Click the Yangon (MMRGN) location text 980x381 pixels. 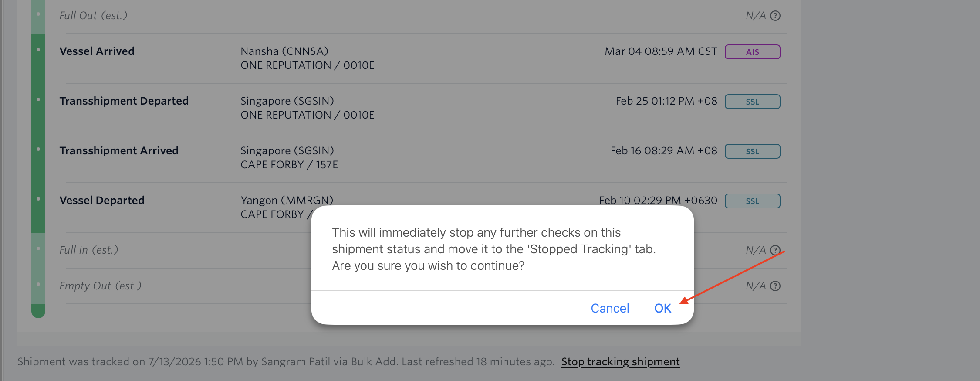point(287,200)
